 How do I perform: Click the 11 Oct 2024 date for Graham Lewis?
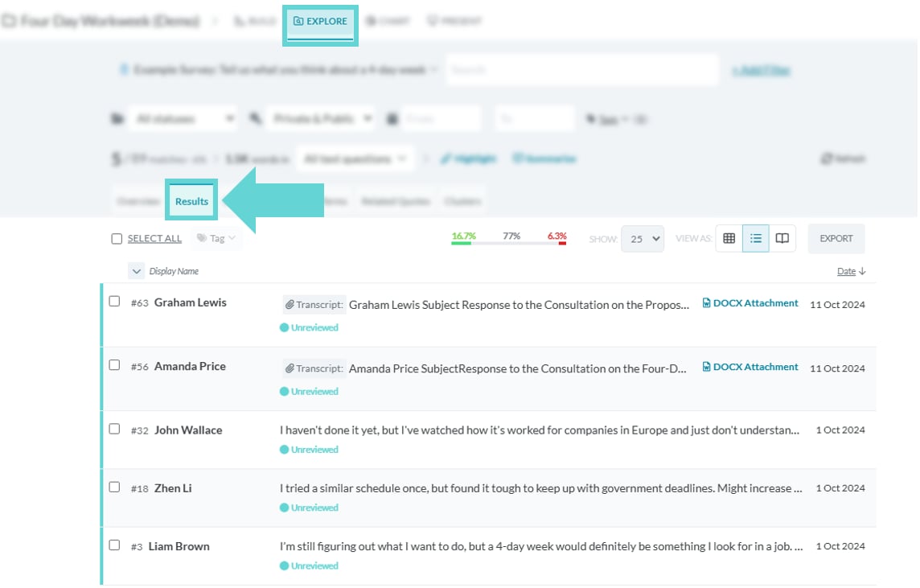point(837,305)
